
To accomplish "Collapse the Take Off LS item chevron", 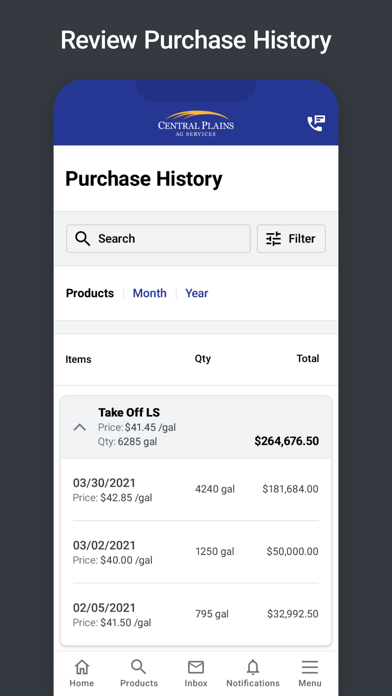I will (x=79, y=427).
